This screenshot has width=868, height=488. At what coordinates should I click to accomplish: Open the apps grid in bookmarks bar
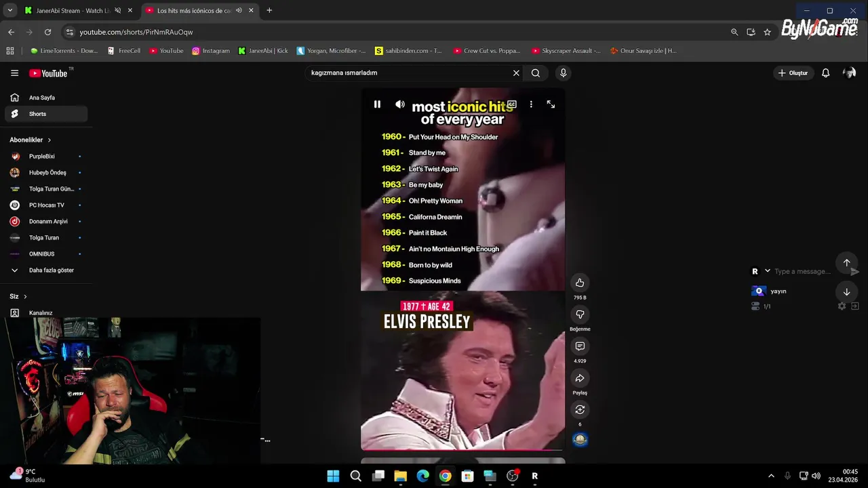point(10,51)
